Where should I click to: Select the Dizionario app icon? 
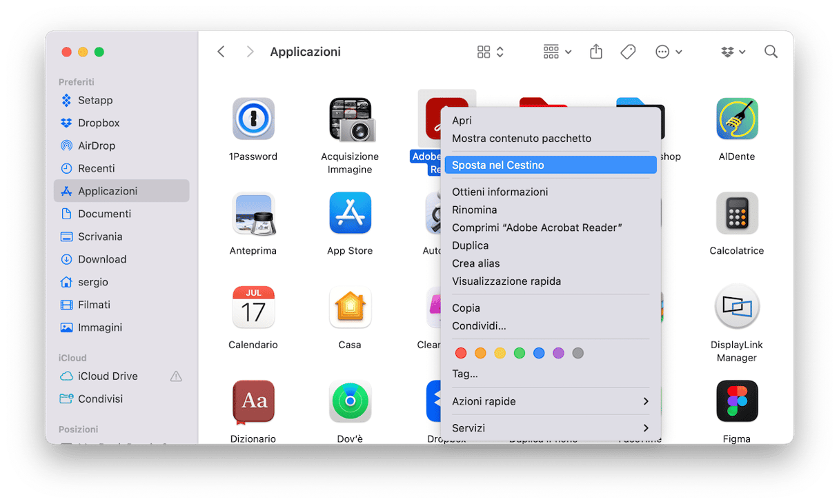point(253,401)
